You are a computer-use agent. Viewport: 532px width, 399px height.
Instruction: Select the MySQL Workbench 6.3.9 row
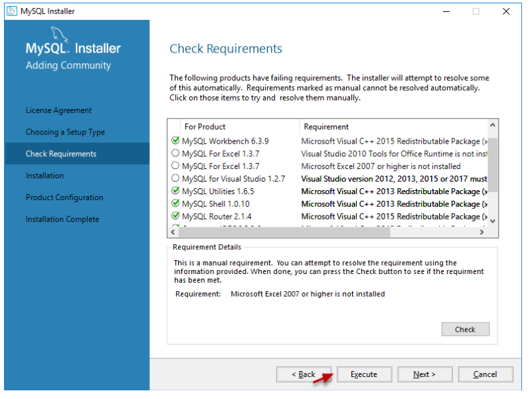[x=328, y=141]
